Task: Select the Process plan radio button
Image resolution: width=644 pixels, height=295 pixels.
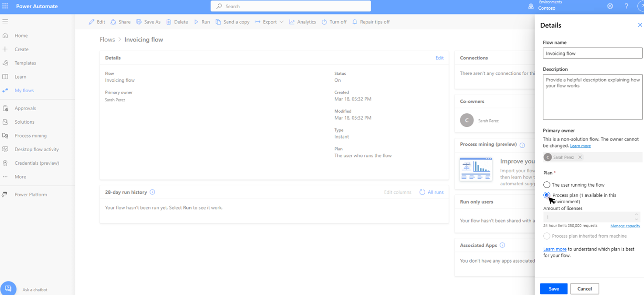Action: click(x=546, y=195)
